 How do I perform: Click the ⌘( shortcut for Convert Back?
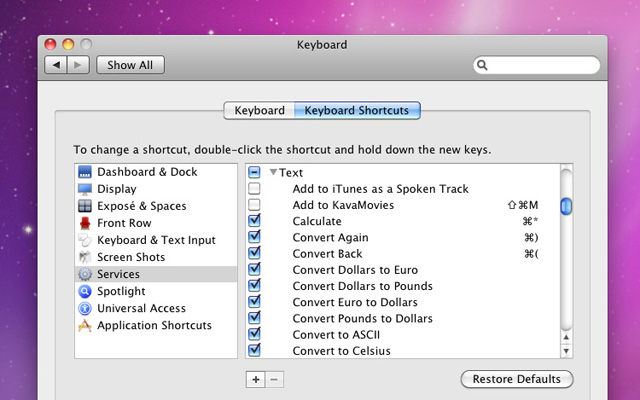pos(531,254)
